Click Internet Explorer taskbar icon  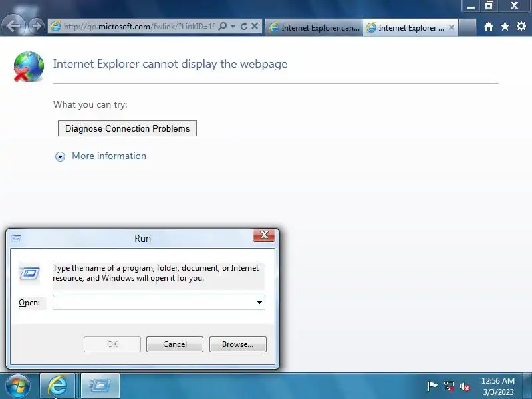click(58, 386)
